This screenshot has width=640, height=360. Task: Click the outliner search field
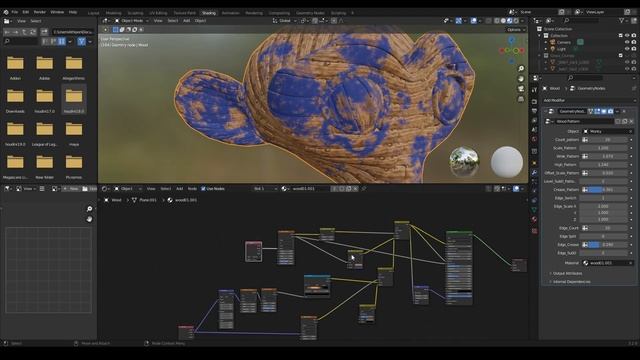coord(581,20)
